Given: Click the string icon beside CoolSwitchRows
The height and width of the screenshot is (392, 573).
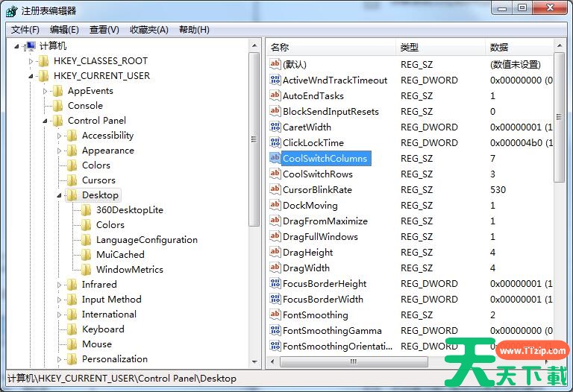Looking at the screenshot, I should [275, 174].
